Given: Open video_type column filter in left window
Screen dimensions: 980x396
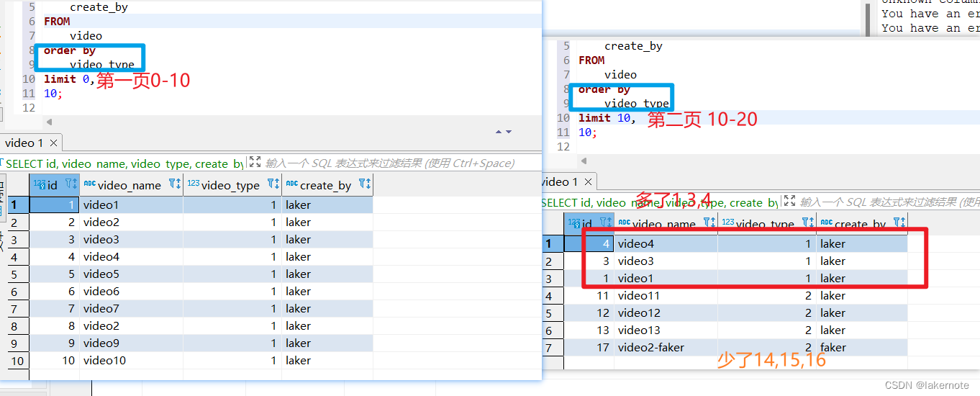Looking at the screenshot, I should pos(273,184).
